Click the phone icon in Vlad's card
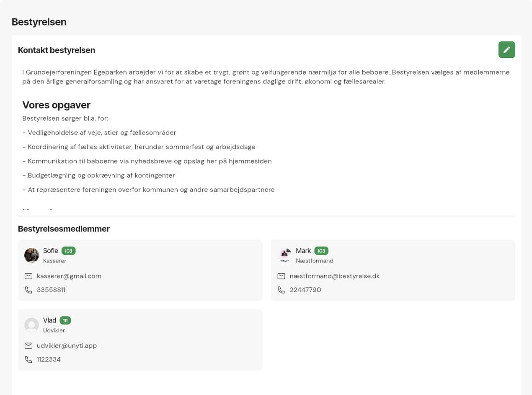 [x=28, y=359]
